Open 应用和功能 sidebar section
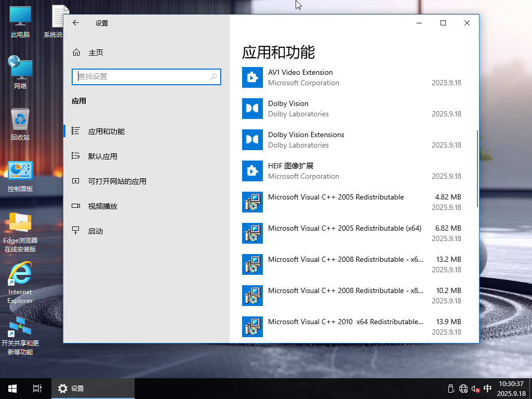 point(147,131)
